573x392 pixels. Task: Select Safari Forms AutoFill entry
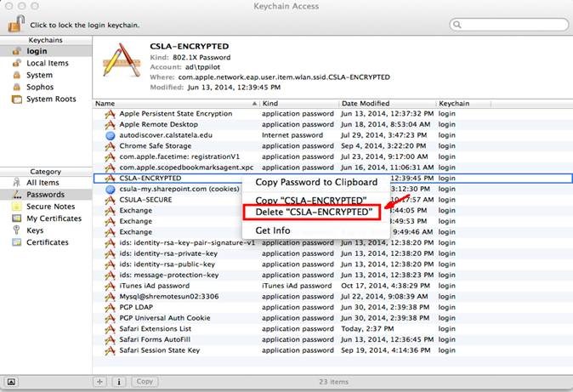tap(332, 339)
